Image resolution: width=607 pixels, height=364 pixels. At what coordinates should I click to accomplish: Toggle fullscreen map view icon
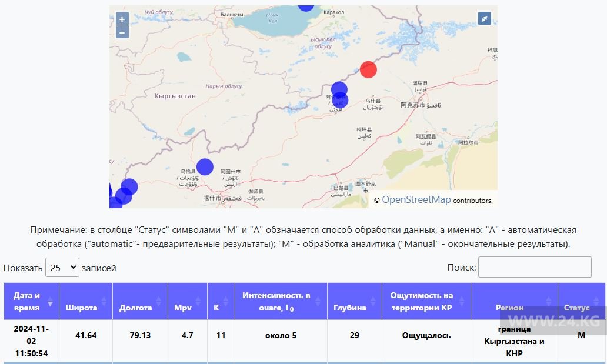coord(484,18)
